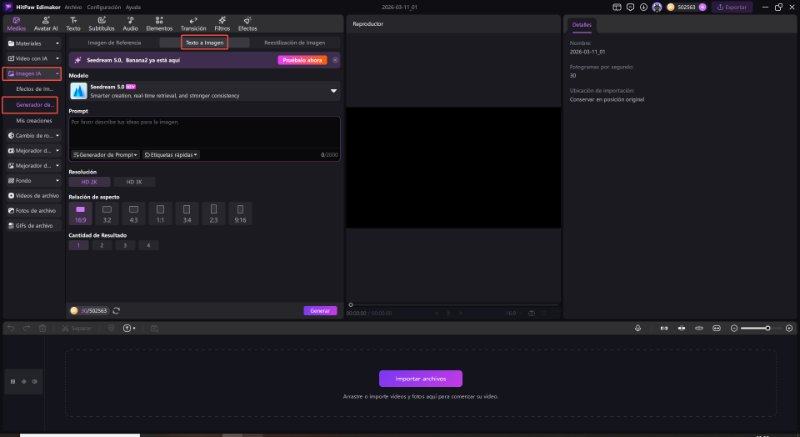Click the delete trash icon in timeline toolbar
The width and height of the screenshot is (800, 437).
coord(42,328)
